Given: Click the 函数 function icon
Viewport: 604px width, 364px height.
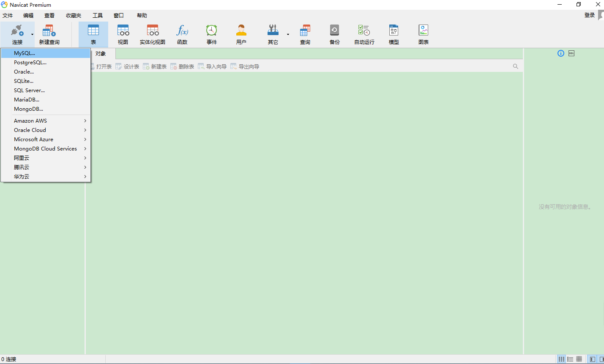Looking at the screenshot, I should pyautogui.click(x=182, y=30).
